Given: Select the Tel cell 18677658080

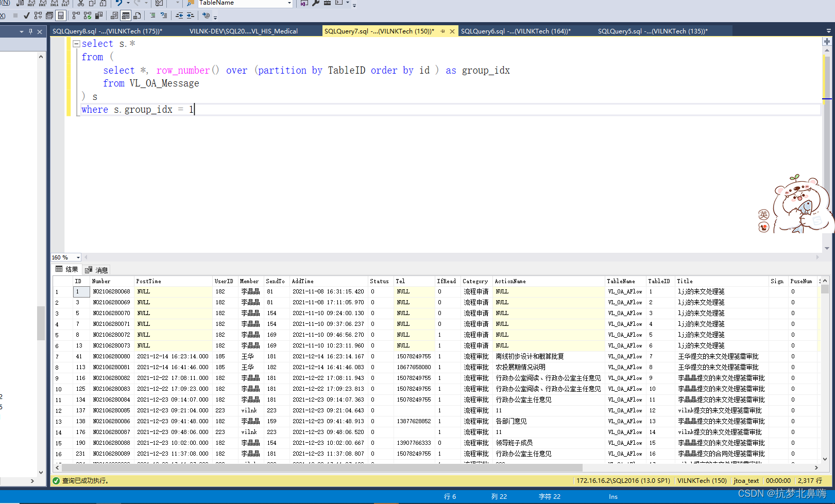Looking at the screenshot, I should tap(414, 367).
